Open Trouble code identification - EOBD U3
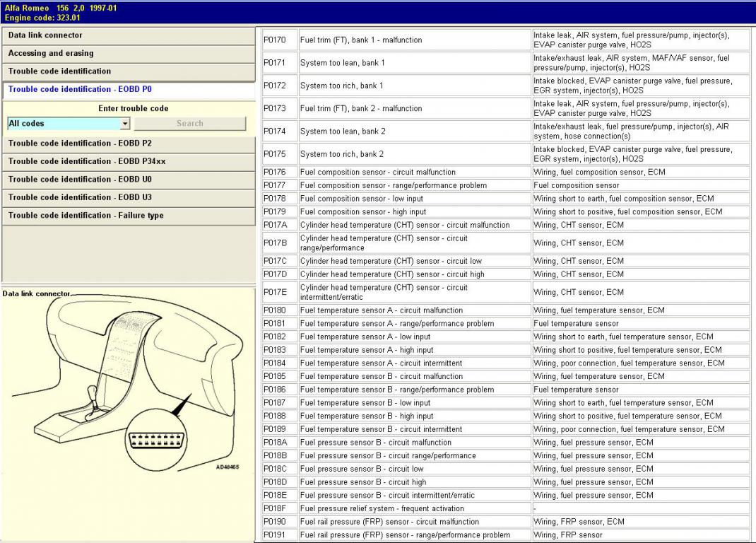The height and width of the screenshot is (543, 756). click(x=128, y=198)
